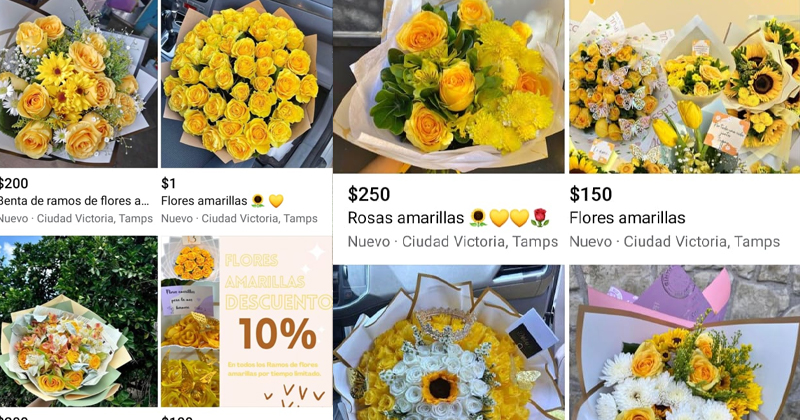Viewport: 800px width, 420px height.
Task: Open the sunflower and crown bouquet photo
Action: coord(448,342)
